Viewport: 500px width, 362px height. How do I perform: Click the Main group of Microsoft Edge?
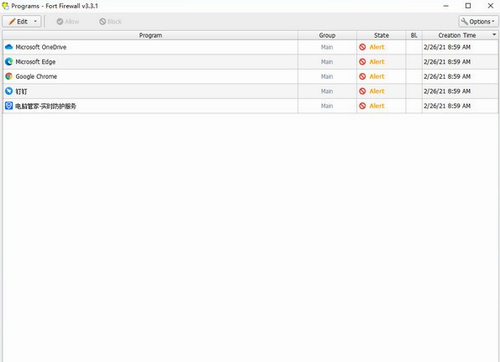[x=327, y=62]
